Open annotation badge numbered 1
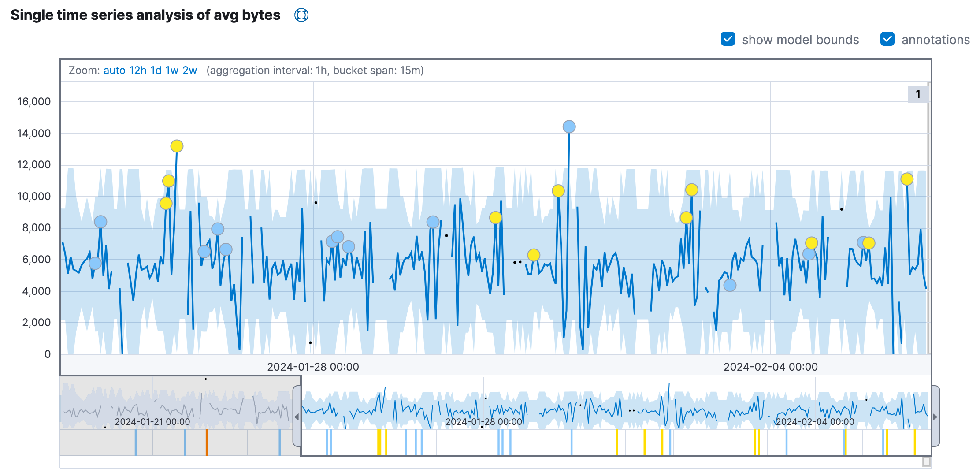980x476 pixels. point(918,94)
